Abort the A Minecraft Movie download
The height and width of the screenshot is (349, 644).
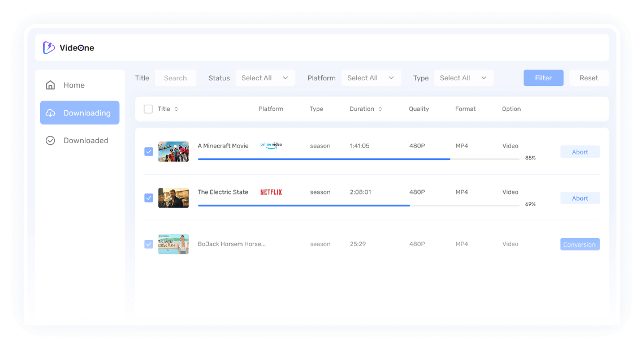580,152
